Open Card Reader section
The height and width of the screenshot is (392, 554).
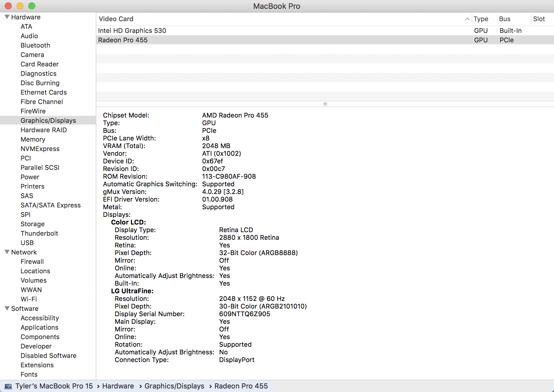(40, 64)
